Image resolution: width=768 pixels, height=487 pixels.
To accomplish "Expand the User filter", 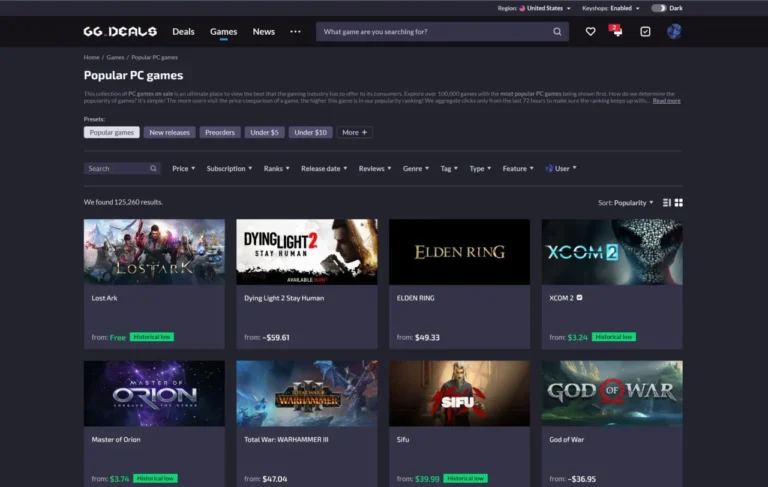I will pyautogui.click(x=561, y=169).
